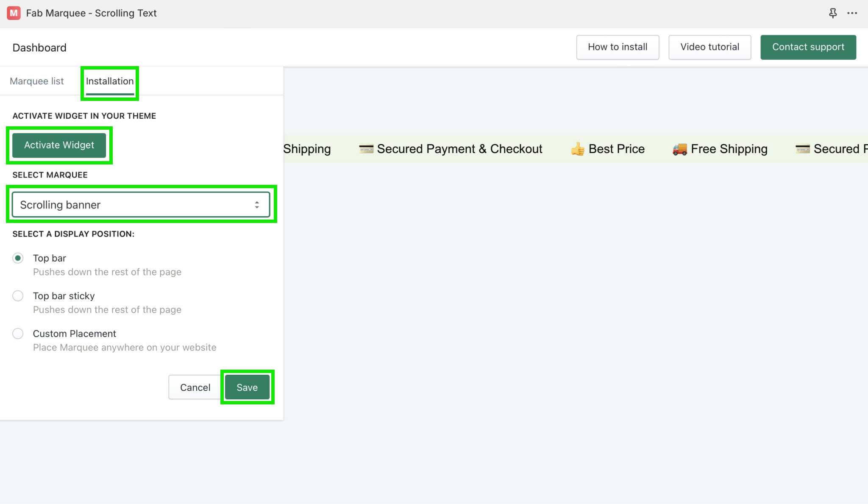
Task: Cancel the installation changes
Action: tap(195, 387)
